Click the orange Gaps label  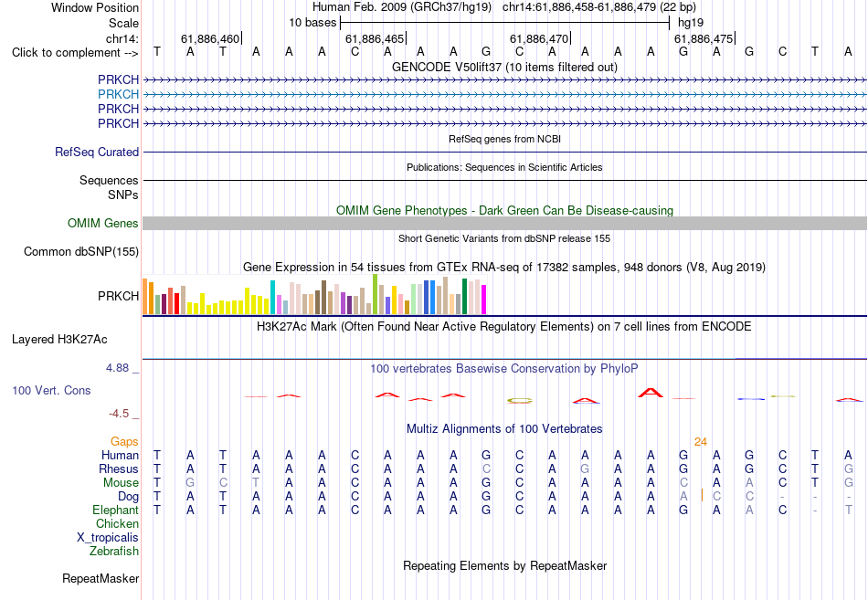pos(124,442)
